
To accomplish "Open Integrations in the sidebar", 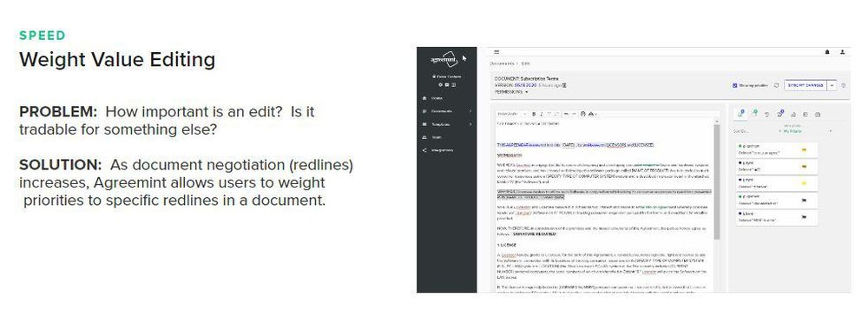I will tap(437, 150).
